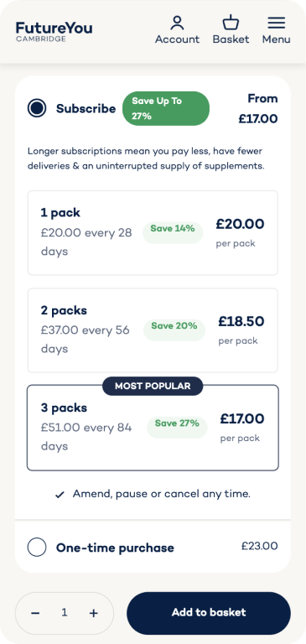
Task: Click the Save Up To 27% badge
Action: point(166,108)
